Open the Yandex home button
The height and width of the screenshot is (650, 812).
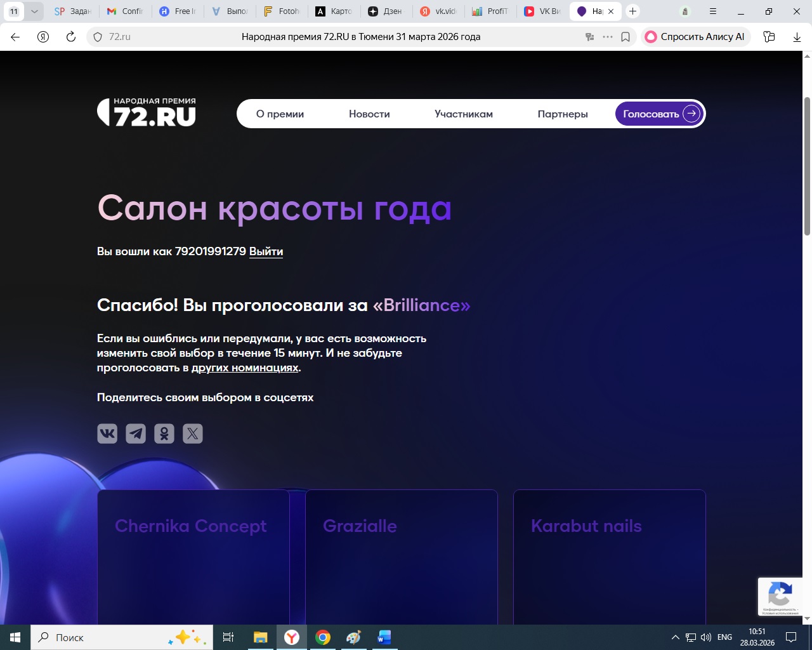(43, 37)
